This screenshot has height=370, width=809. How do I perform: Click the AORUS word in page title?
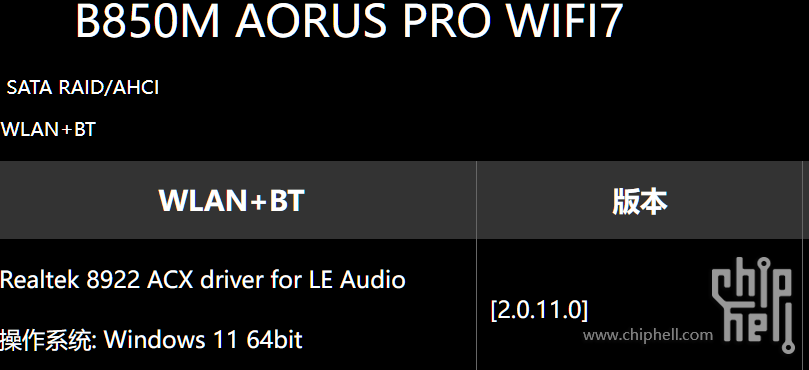(311, 21)
